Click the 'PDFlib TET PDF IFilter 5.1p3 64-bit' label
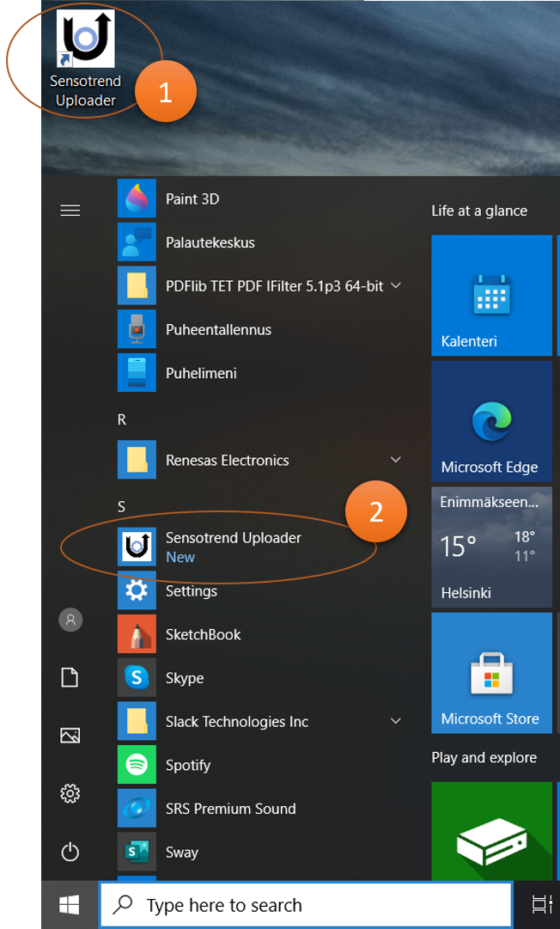This screenshot has width=560, height=929. [275, 286]
